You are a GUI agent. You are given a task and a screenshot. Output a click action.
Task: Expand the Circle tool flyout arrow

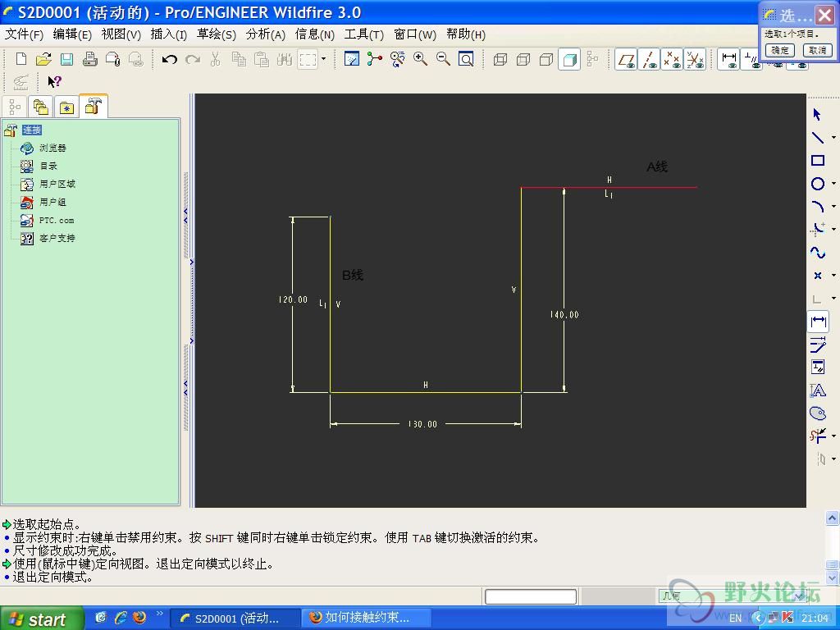tap(833, 184)
